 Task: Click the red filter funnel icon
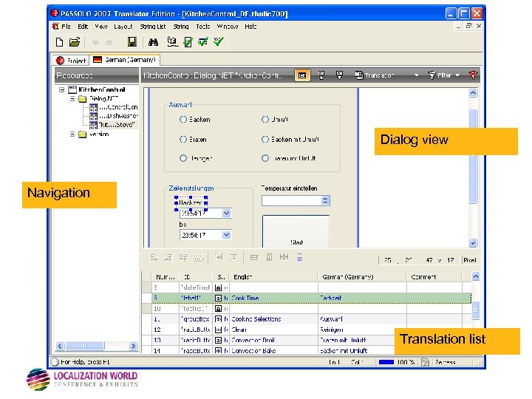pyautogui.click(x=473, y=75)
